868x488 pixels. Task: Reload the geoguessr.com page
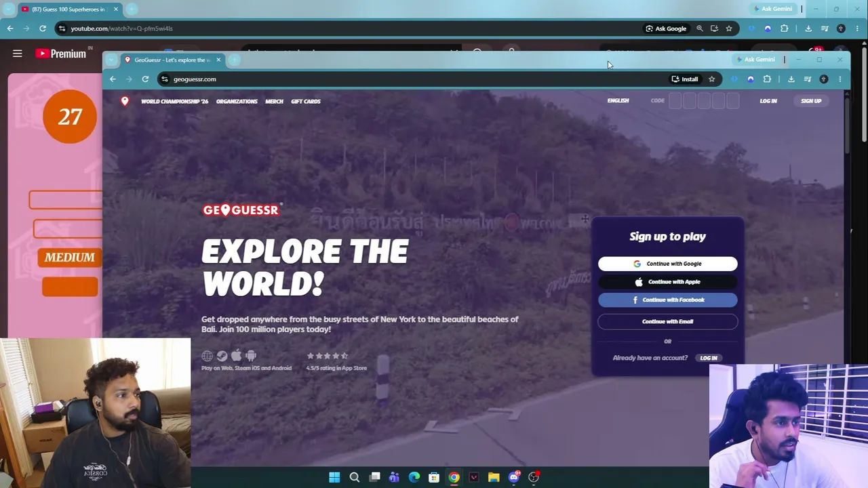pos(145,79)
